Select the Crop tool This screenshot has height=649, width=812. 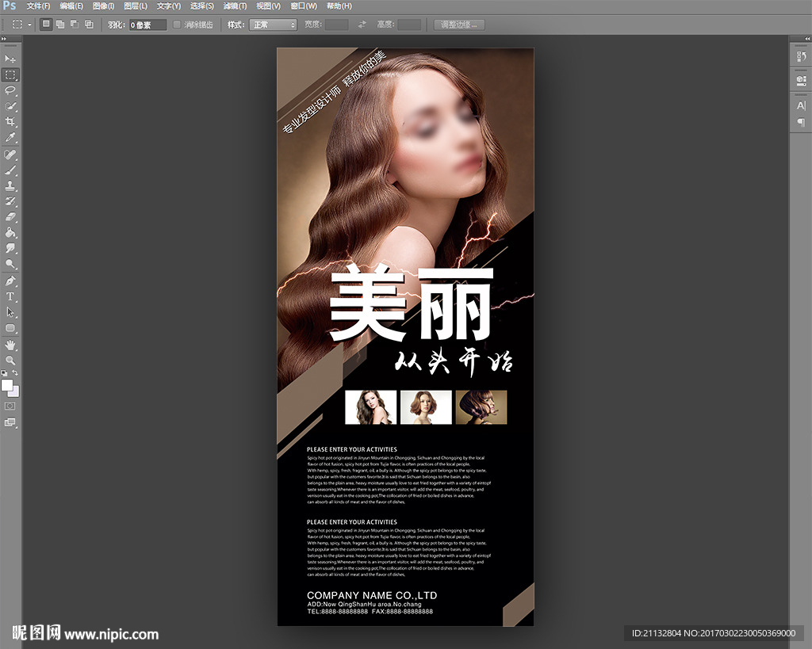pyautogui.click(x=10, y=122)
